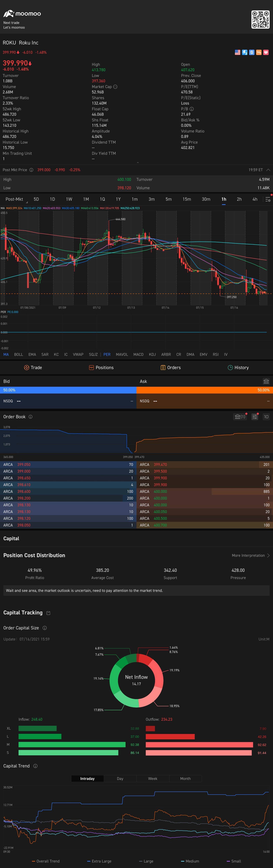Tap the orange Ask 50.00% bar
This screenshot has width=273, height=868.
tap(205, 390)
